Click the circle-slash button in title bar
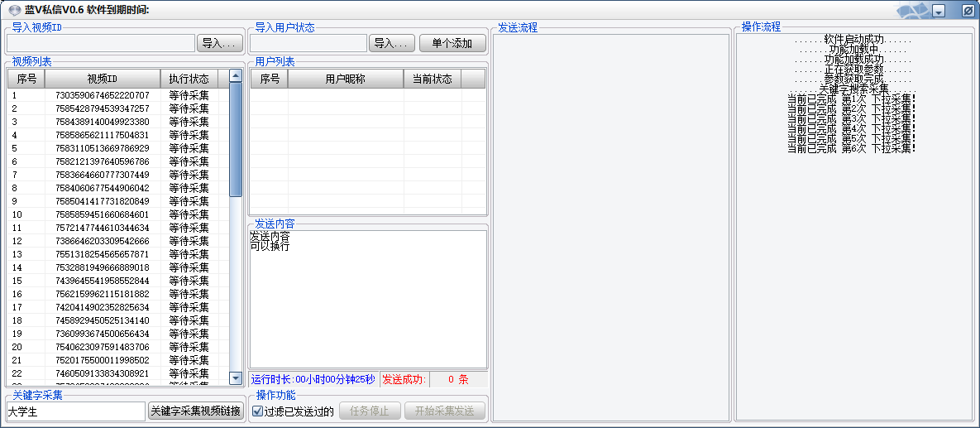The image size is (980, 428). click(x=967, y=11)
